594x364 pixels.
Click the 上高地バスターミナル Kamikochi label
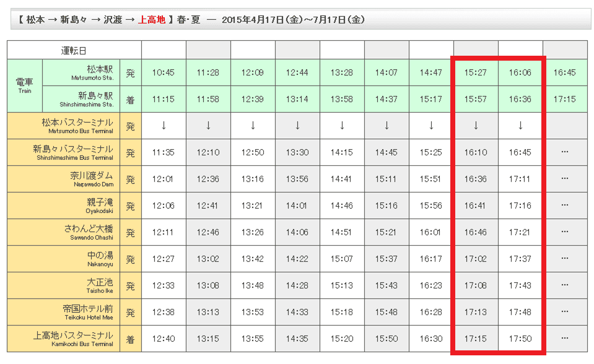64,339
